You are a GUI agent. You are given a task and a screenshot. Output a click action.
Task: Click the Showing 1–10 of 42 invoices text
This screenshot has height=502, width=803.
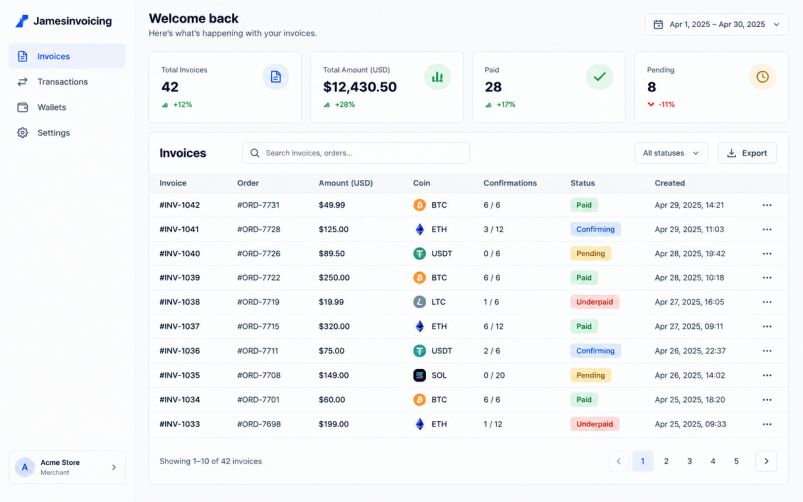[210, 462]
